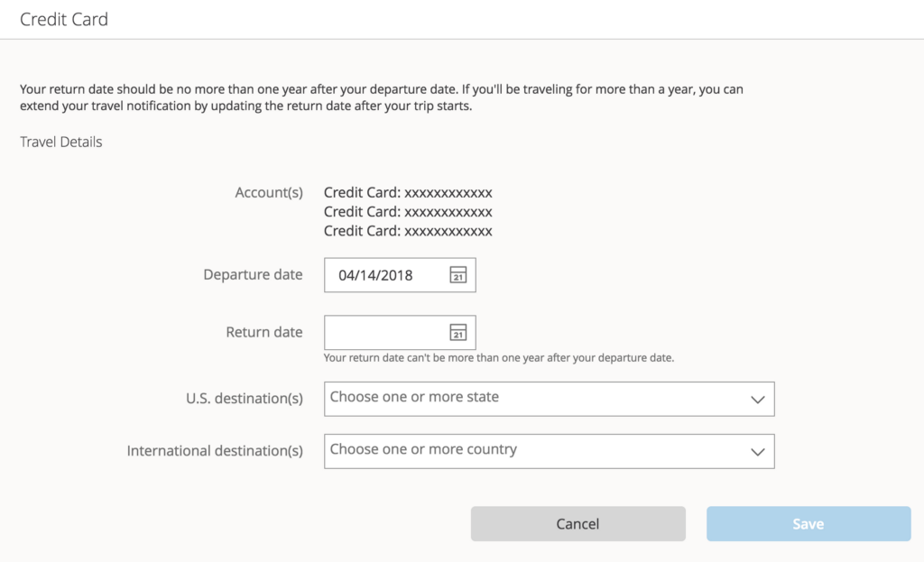Expand the U.S. destination chevron arrow
The width and height of the screenshot is (924, 562).
click(758, 400)
